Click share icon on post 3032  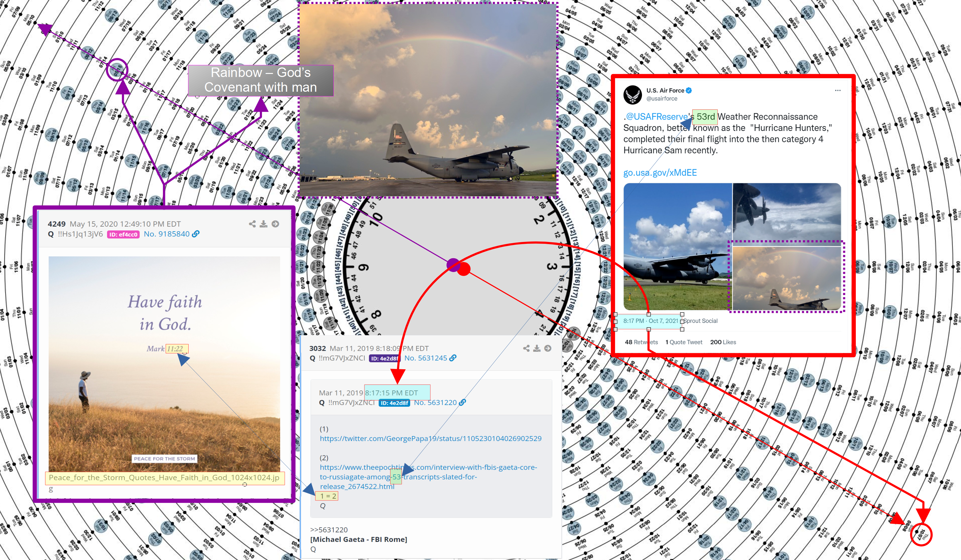click(x=526, y=348)
